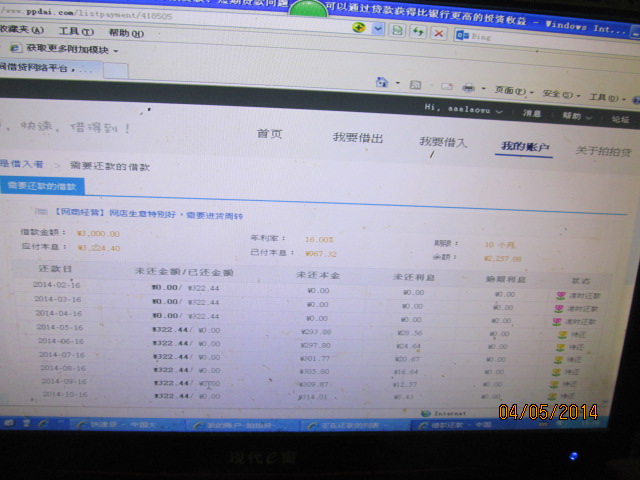Click the pink flower status icon for 2014-04-16
Image resolution: width=640 pixels, height=480 pixels.
[557, 322]
